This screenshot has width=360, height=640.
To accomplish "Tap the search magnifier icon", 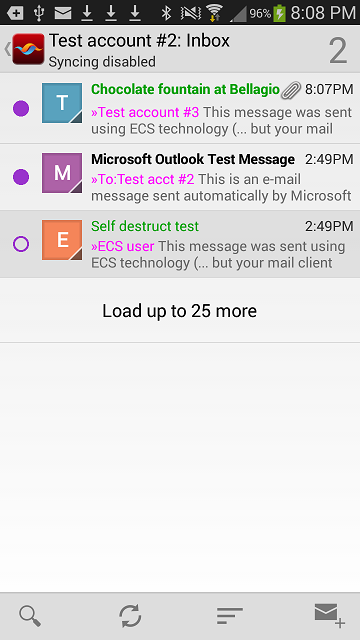I will click(x=30, y=616).
